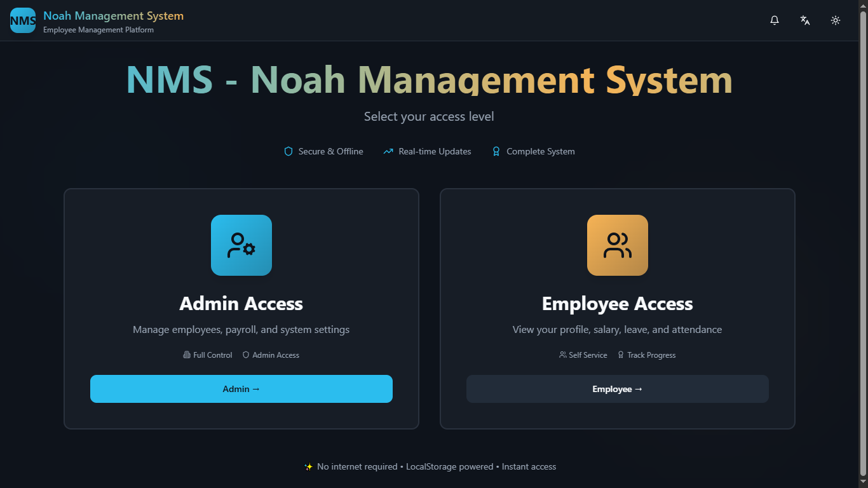This screenshot has width=868, height=488.
Task: Click the trending arrow icon beside Real-time Updates
Action: coord(388,151)
